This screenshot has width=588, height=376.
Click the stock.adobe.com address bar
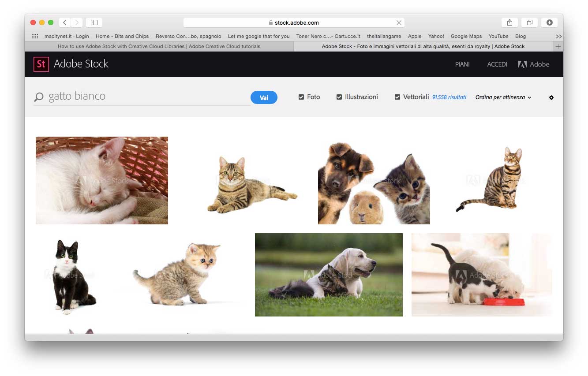pyautogui.click(x=294, y=22)
